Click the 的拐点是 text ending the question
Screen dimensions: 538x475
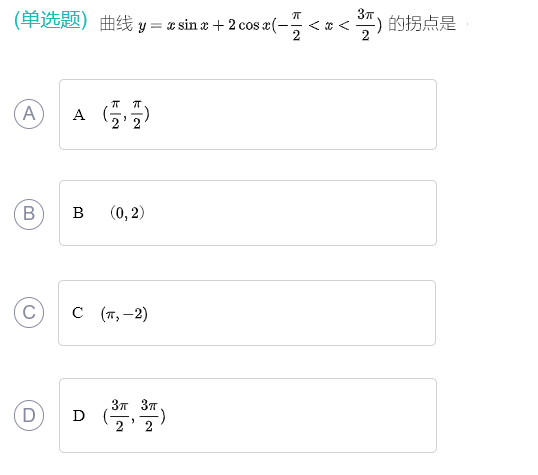(422, 24)
